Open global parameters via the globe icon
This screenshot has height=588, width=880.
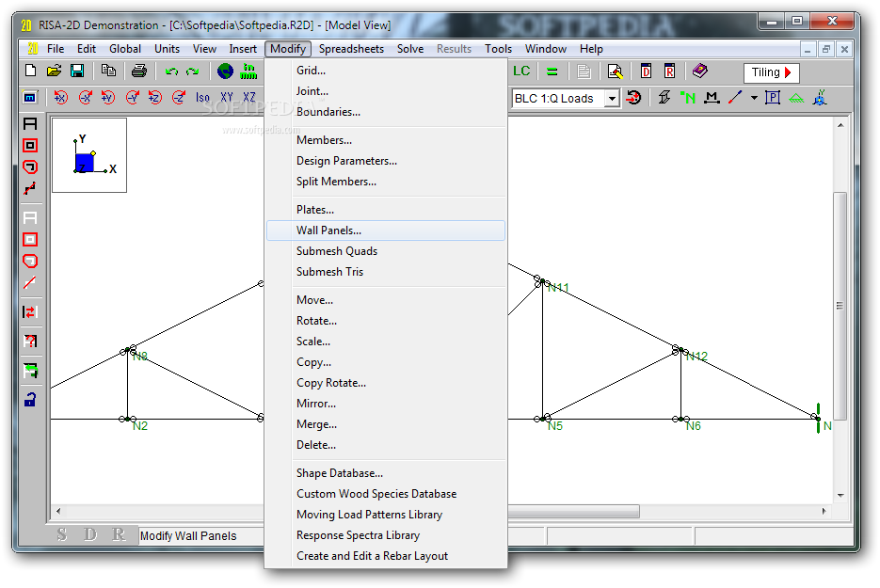pyautogui.click(x=225, y=72)
